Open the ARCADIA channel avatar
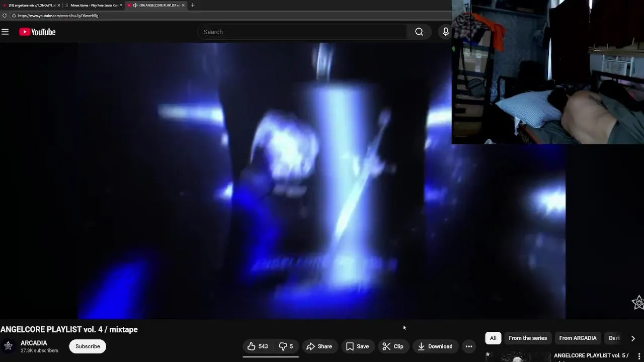The width and height of the screenshot is (644, 362). click(8, 346)
